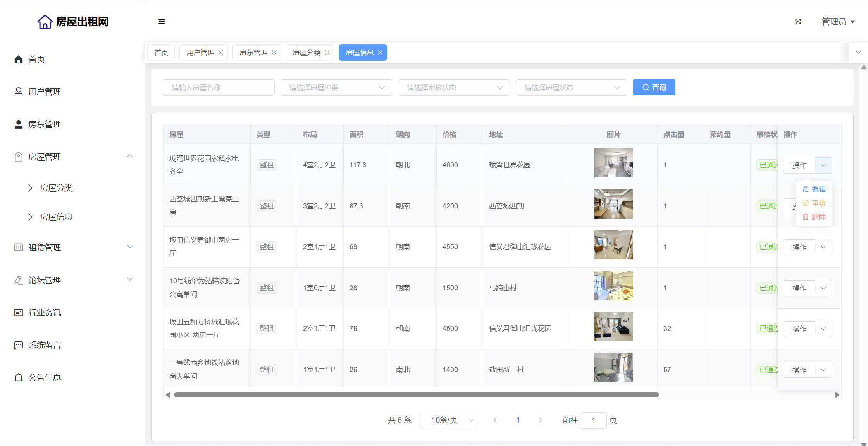Click the 西荟城四期 house thumbnail
868x446 pixels.
point(613,204)
